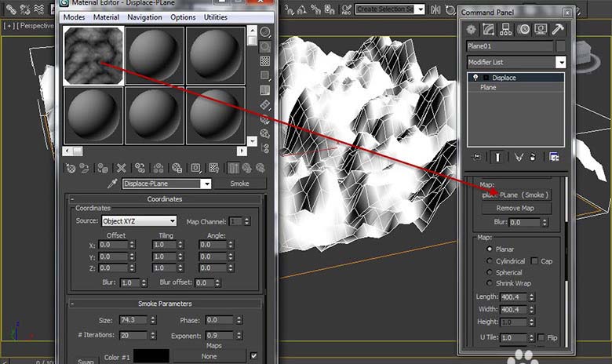612x364 pixels.
Task: Click Make Material Copy icon
Action: point(140,168)
